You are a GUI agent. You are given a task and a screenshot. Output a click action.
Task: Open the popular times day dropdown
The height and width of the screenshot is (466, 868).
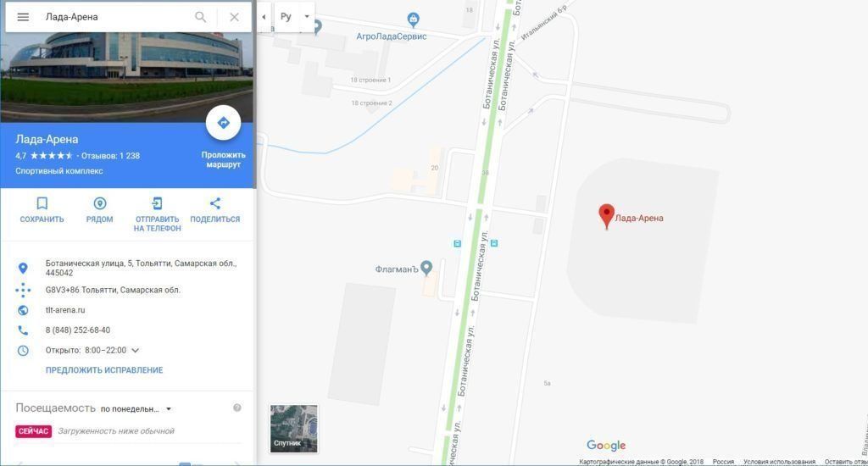pos(136,409)
